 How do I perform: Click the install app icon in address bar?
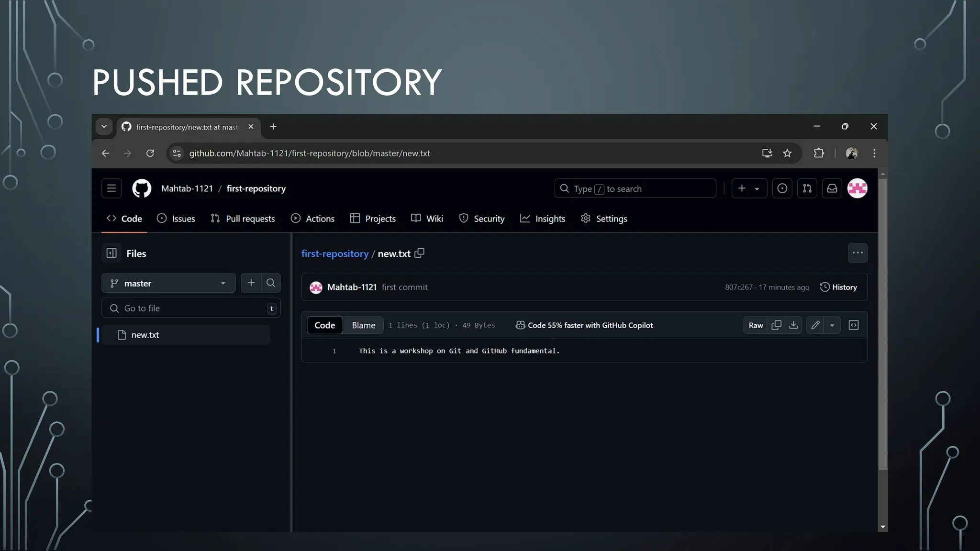coord(767,153)
